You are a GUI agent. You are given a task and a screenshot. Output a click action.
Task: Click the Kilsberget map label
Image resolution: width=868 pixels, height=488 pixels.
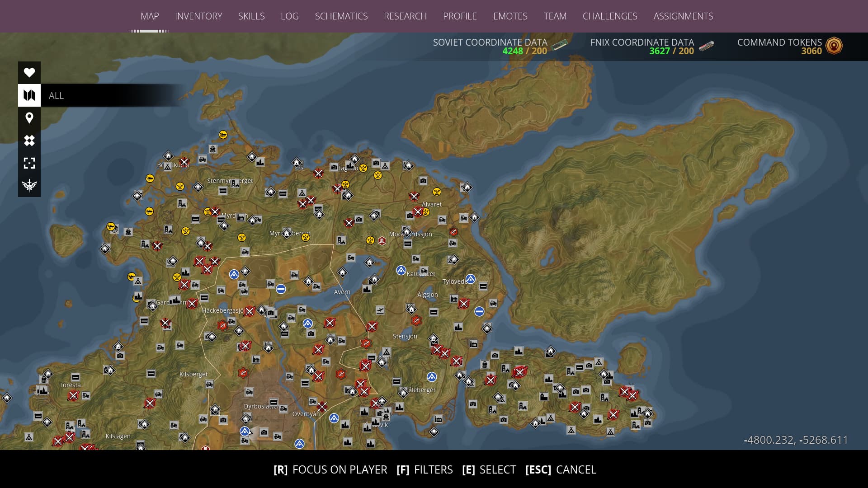193,374
